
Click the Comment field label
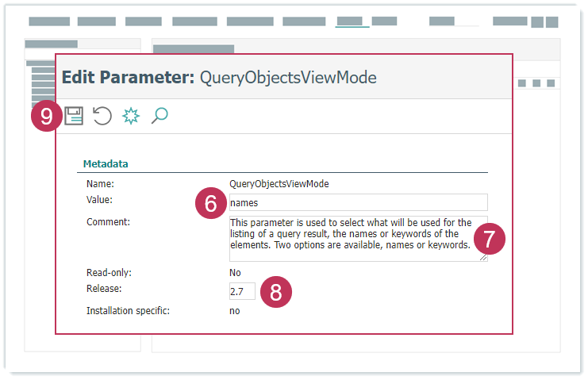point(108,221)
